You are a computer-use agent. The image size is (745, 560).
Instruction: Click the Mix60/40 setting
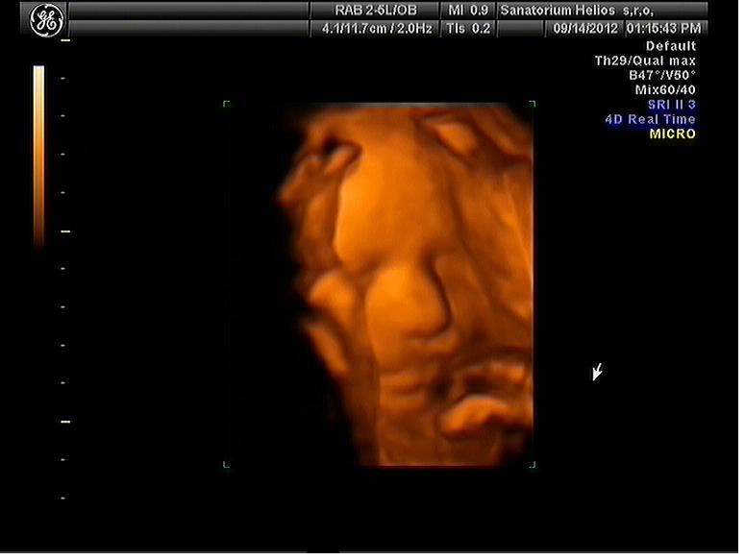pos(665,89)
